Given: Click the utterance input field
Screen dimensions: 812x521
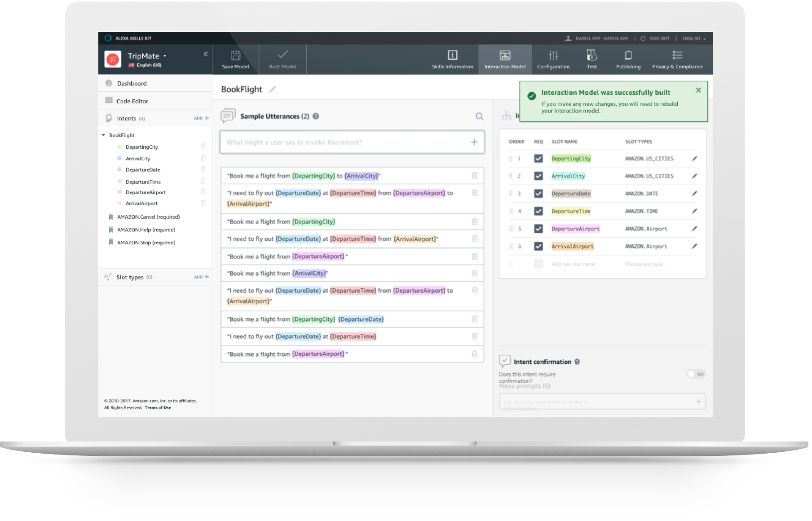Looking at the screenshot, I should pos(352,142).
